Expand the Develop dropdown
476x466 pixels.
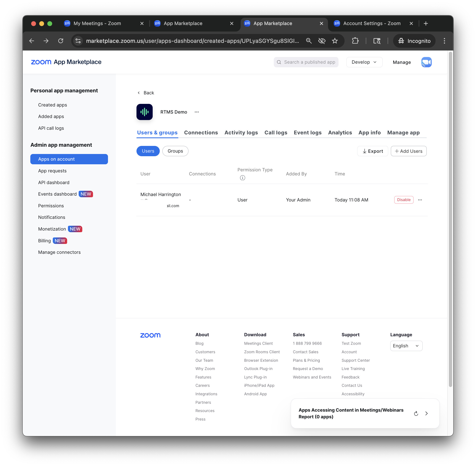coord(364,62)
